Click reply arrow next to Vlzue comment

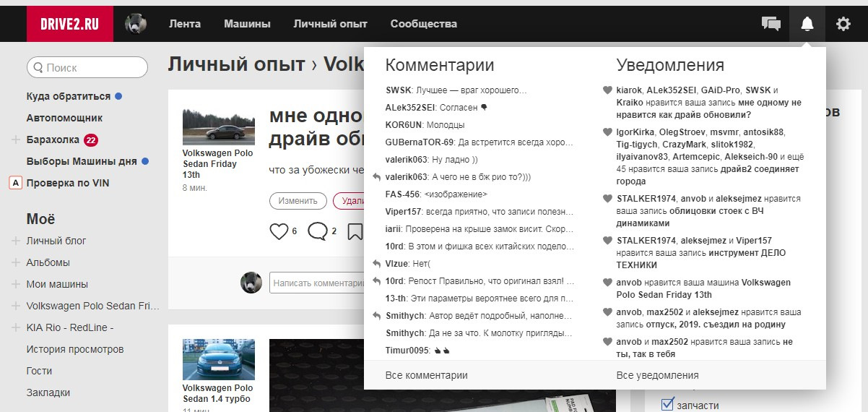(x=376, y=263)
